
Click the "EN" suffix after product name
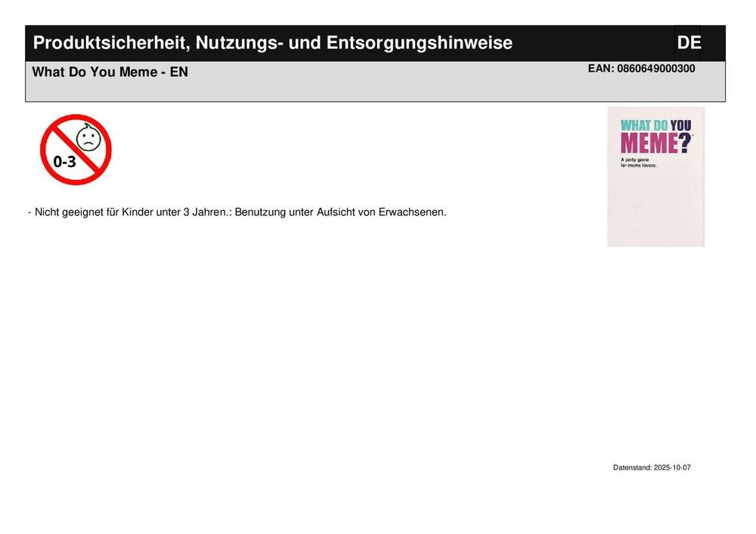coord(179,73)
